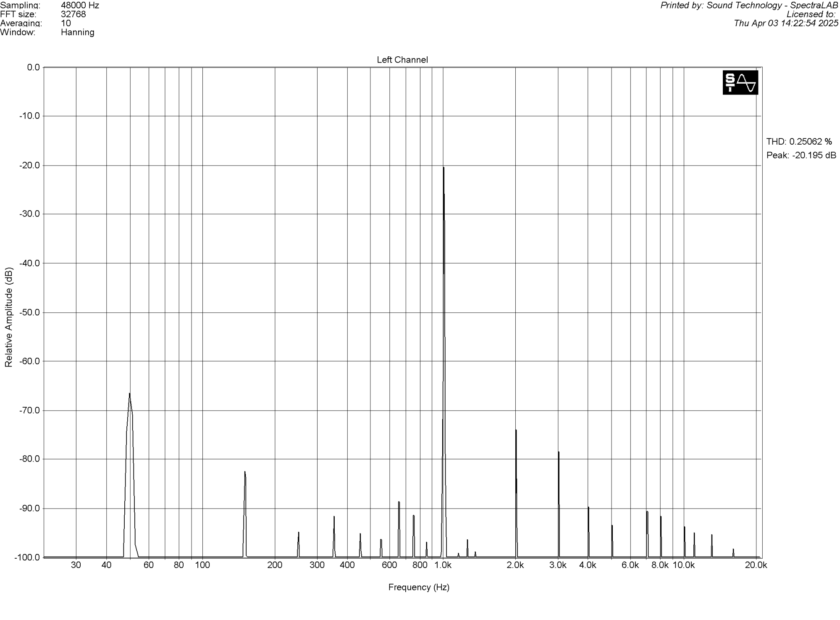840x620 pixels.
Task: Click the Printed by Sound Technology header
Action: tap(749, 5)
